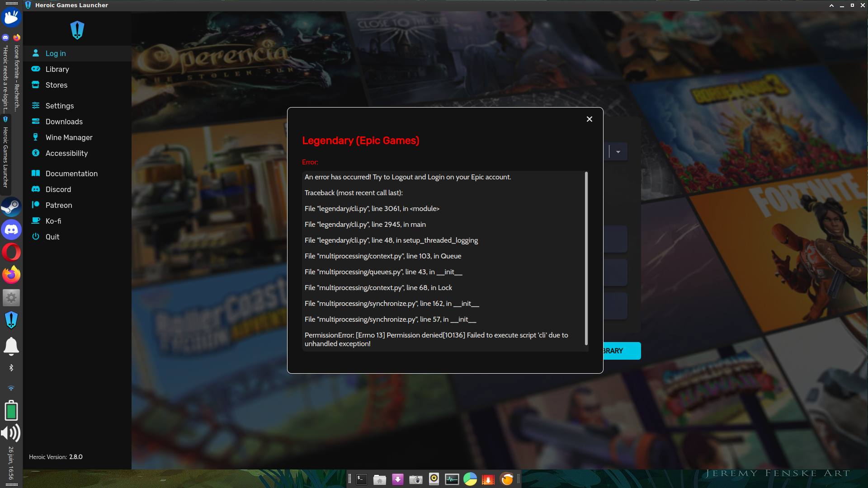
Task: Click the Quit power icon
Action: [36, 236]
